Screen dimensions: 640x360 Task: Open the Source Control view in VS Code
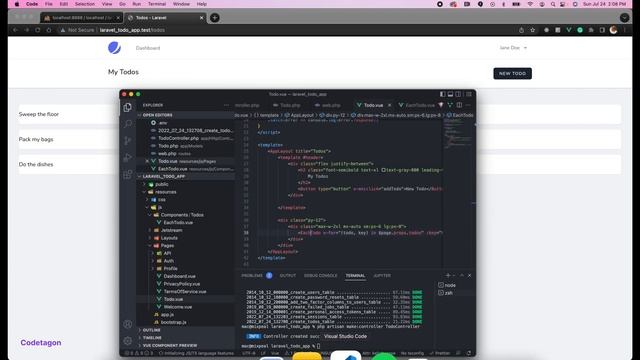click(x=128, y=140)
